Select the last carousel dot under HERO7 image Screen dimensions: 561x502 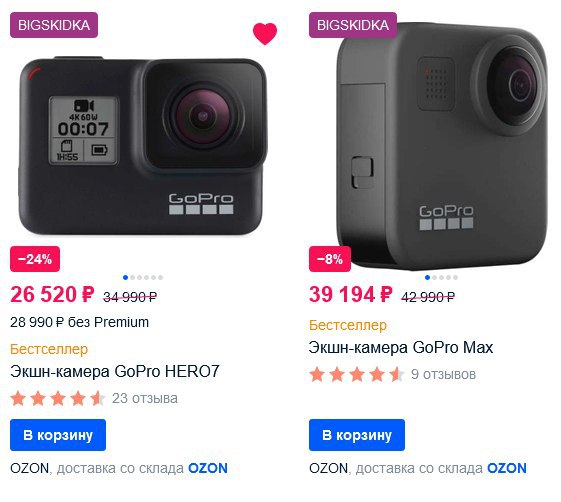click(x=161, y=277)
